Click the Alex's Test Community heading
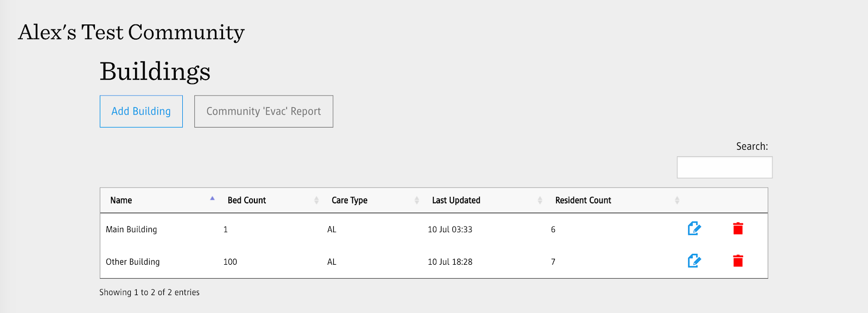The image size is (868, 313). point(131,33)
